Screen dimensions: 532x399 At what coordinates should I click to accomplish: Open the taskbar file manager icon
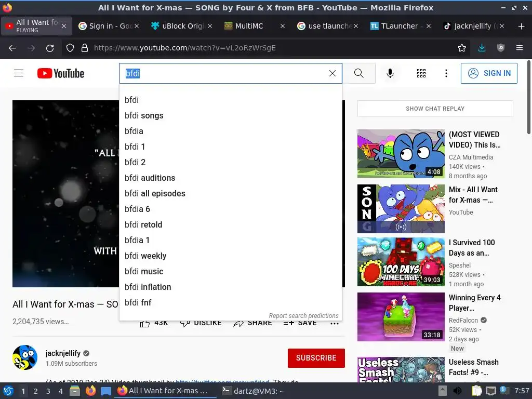[75, 391]
